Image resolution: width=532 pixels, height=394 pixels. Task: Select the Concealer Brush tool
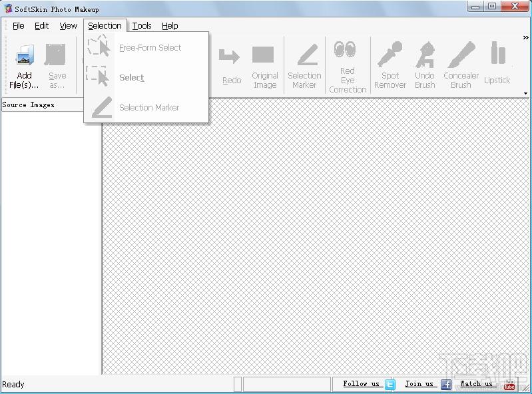pyautogui.click(x=461, y=65)
